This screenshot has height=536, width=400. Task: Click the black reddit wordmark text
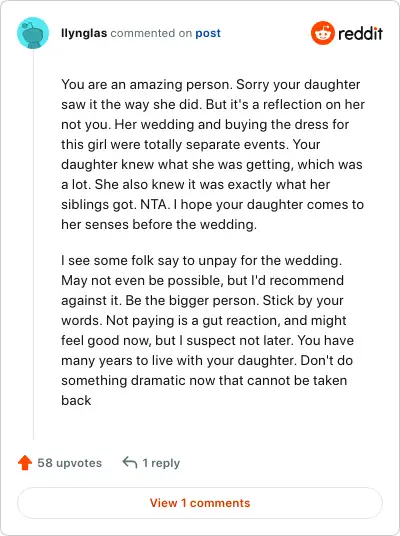(360, 33)
